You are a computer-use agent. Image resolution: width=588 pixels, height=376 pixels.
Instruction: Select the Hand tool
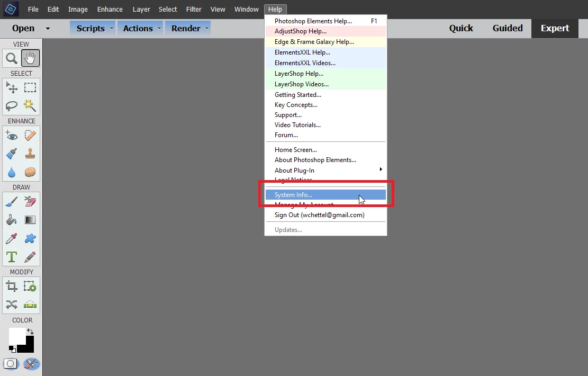(30, 58)
